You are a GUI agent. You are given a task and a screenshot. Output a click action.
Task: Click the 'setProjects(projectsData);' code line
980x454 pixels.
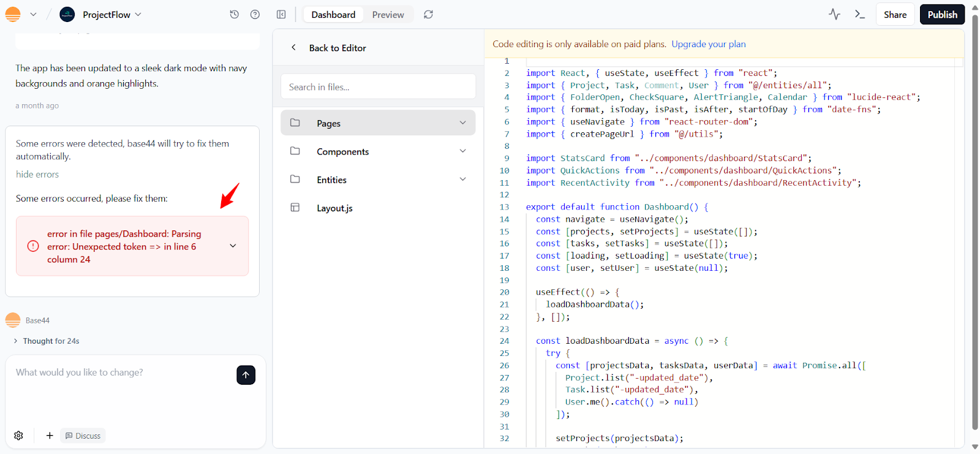click(x=619, y=438)
